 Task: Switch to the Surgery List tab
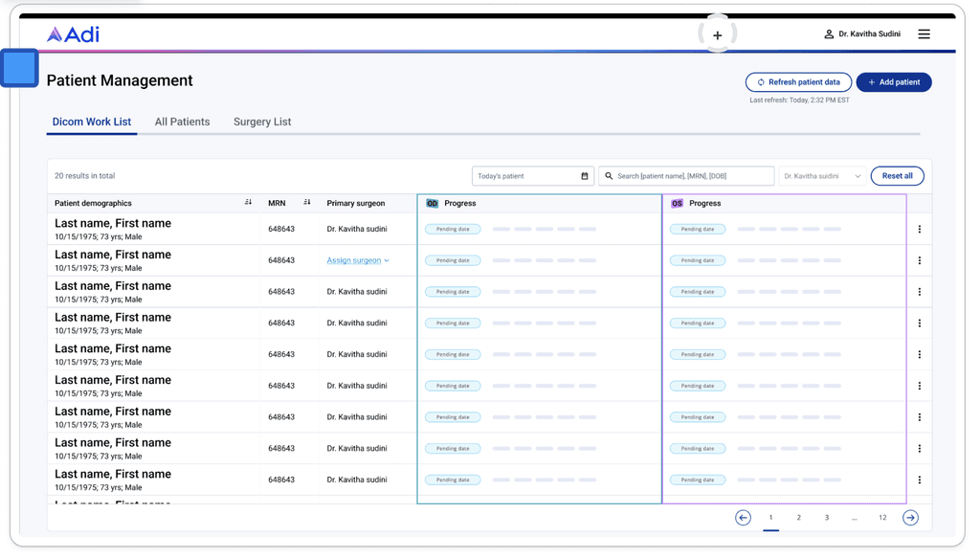click(262, 122)
